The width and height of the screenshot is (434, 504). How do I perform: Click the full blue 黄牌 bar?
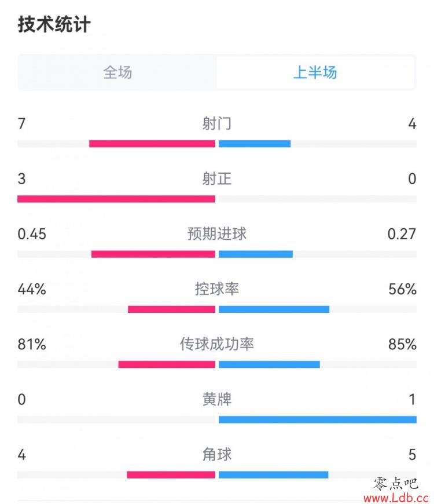(318, 419)
